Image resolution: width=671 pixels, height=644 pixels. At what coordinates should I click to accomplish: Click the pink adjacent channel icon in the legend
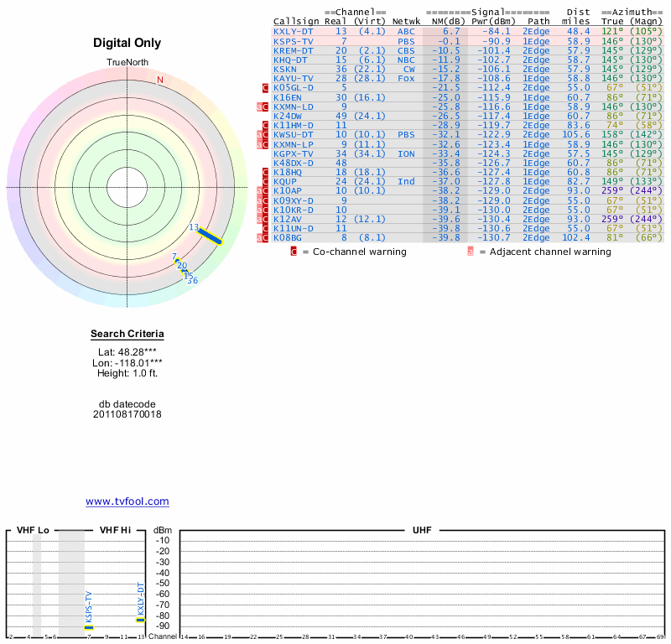471,251
